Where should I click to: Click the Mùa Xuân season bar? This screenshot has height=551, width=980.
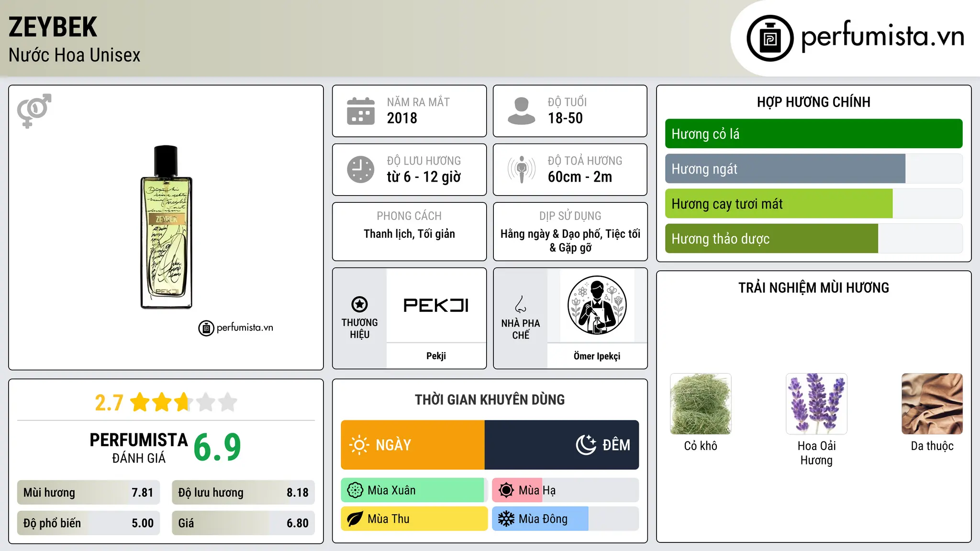[x=414, y=490]
